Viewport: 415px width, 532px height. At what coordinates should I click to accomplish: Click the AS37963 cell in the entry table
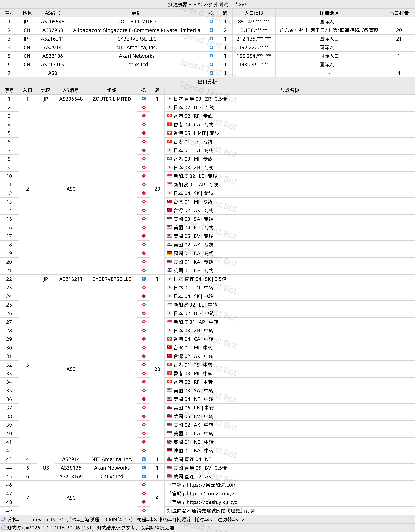[x=53, y=30]
